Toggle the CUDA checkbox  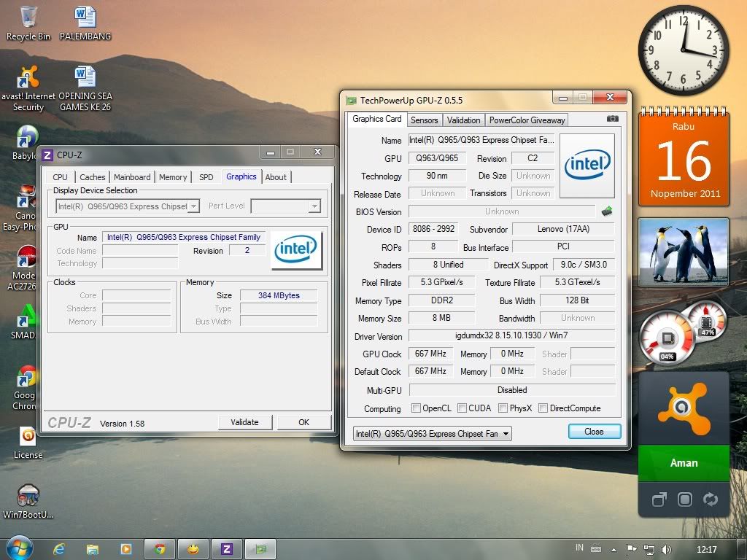pos(462,408)
